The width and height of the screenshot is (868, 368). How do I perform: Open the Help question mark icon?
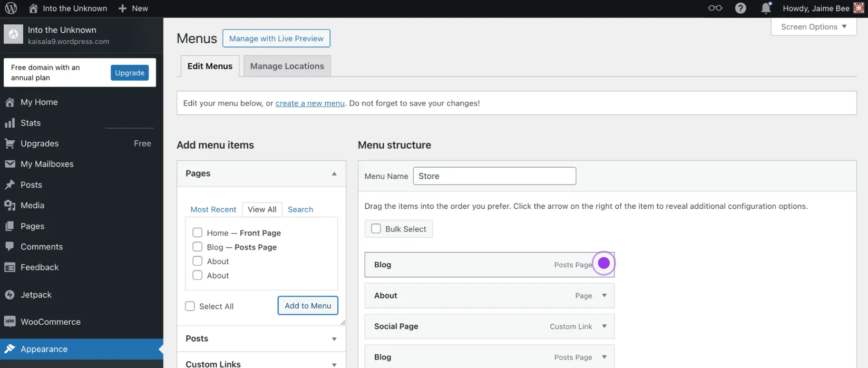740,8
